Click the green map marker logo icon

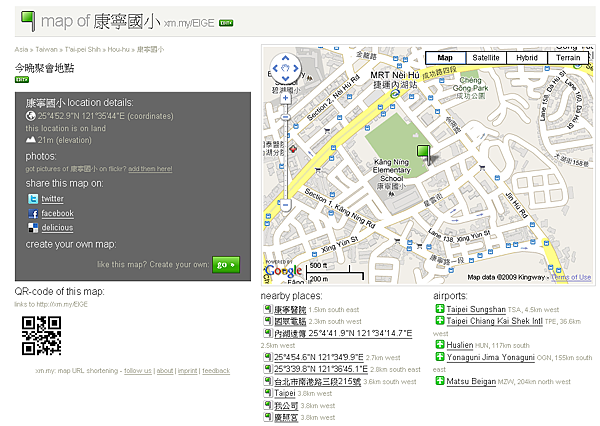(x=28, y=21)
